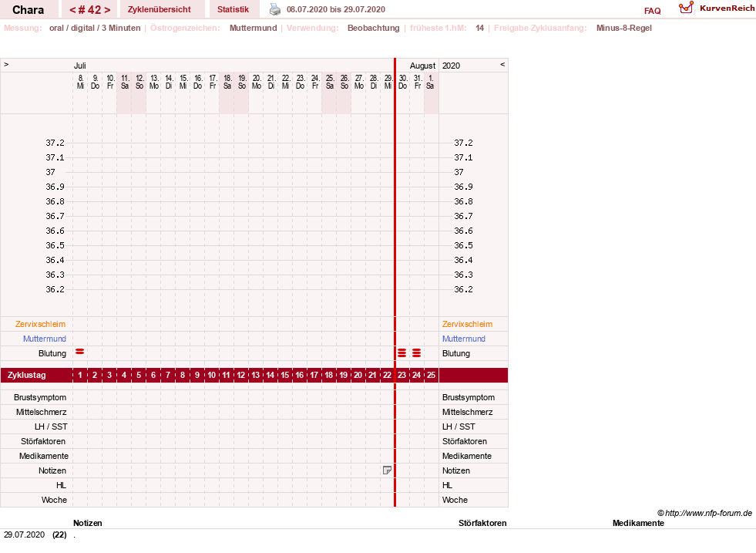Click the Muttermund value after Östrogenzeichen
This screenshot has height=553, width=756.
point(253,28)
